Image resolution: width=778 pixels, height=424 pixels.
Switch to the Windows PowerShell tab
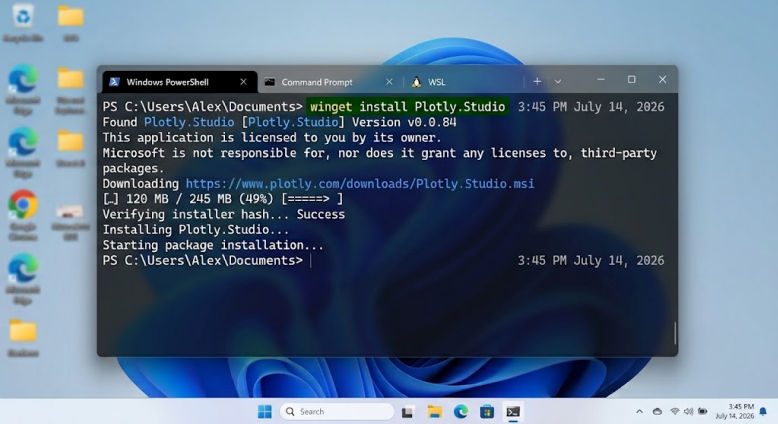click(180, 82)
